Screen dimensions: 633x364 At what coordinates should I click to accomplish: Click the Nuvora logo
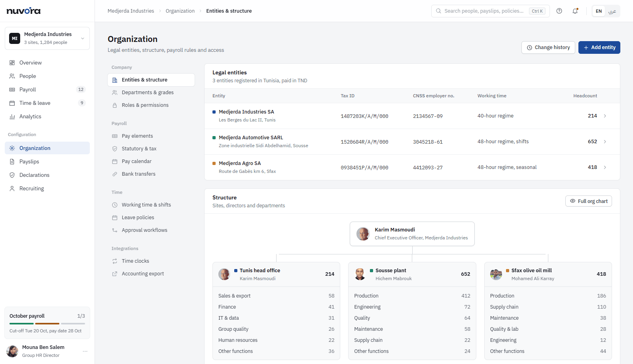click(24, 11)
